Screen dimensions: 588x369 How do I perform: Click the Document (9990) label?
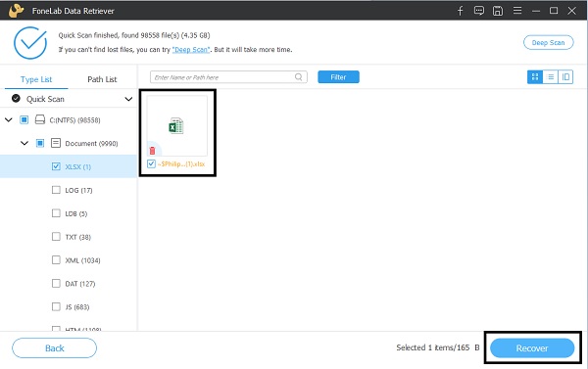click(x=91, y=144)
